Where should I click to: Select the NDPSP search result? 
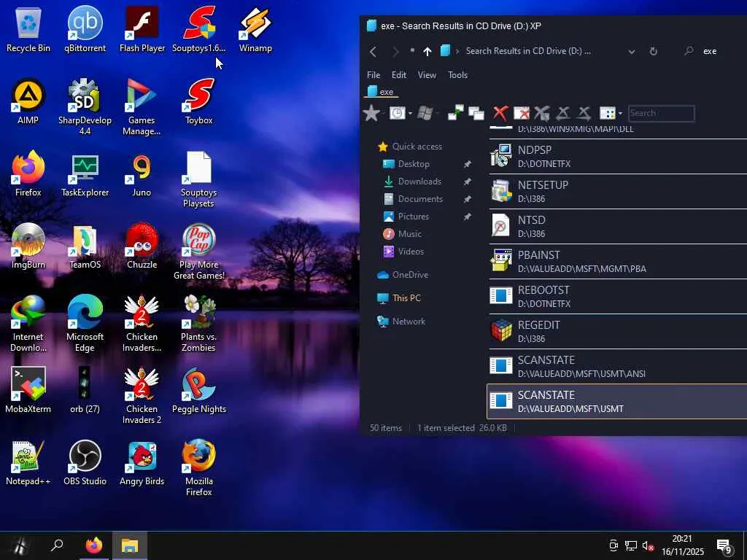click(618, 156)
